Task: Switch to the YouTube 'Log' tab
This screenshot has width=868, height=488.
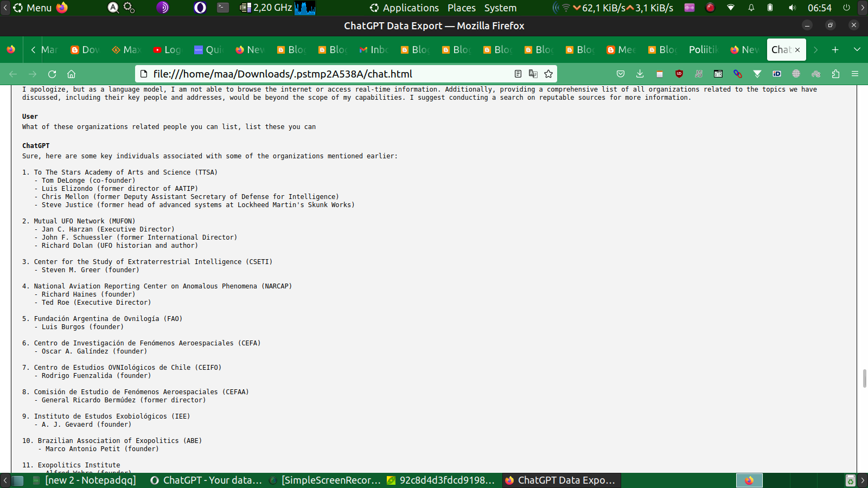Action: coord(167,49)
